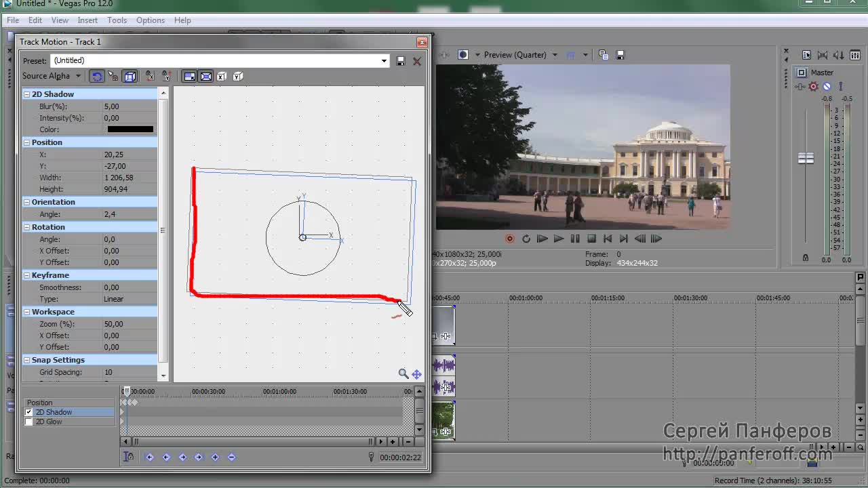Image resolution: width=868 pixels, height=488 pixels.
Task: Lock the Master fader channels
Action: pyautogui.click(x=806, y=258)
